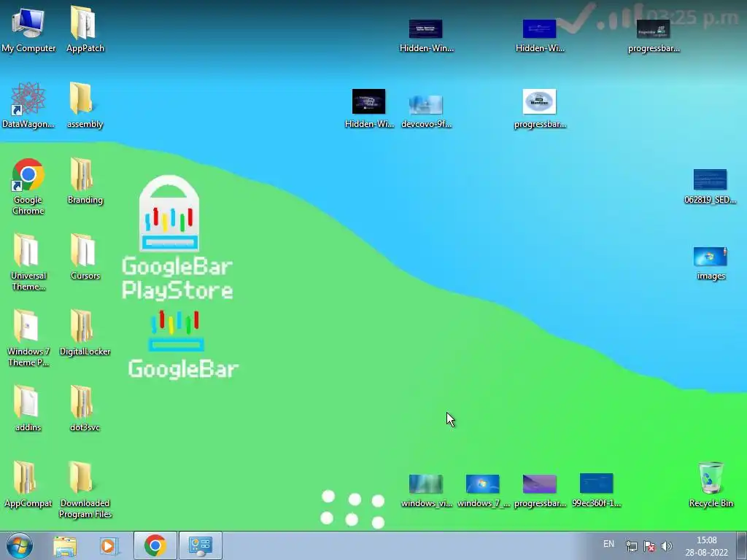Select the windows_7_... image file

point(483,491)
